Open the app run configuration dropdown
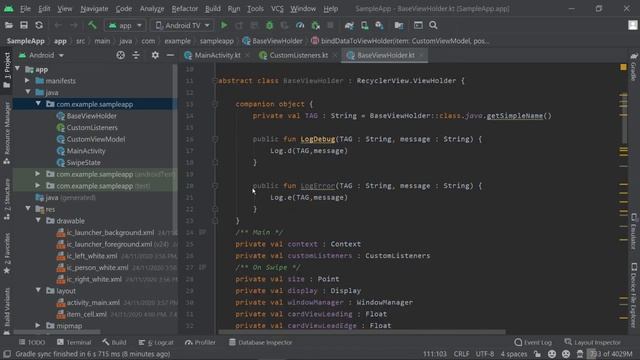 click(125, 25)
